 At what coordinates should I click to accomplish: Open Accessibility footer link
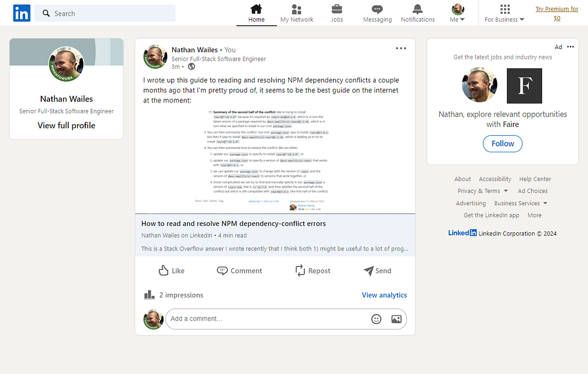pos(495,179)
